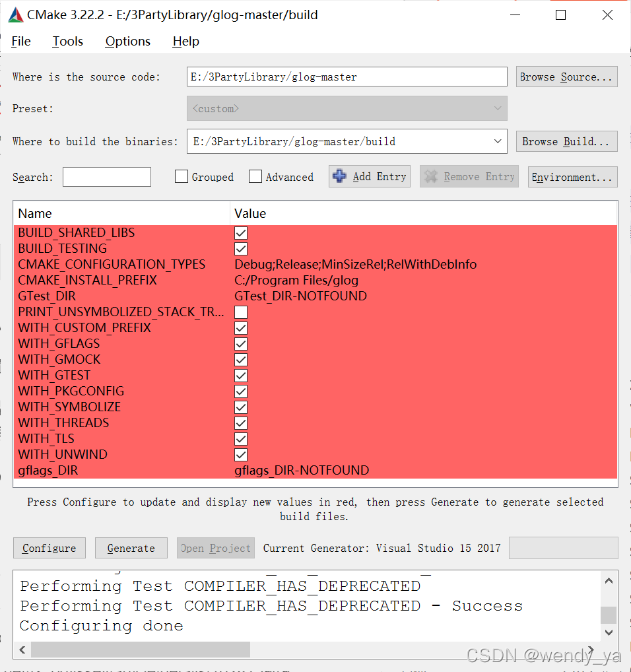Click the CMake logo icon in title bar
This screenshot has width=631, height=672.
[16, 15]
